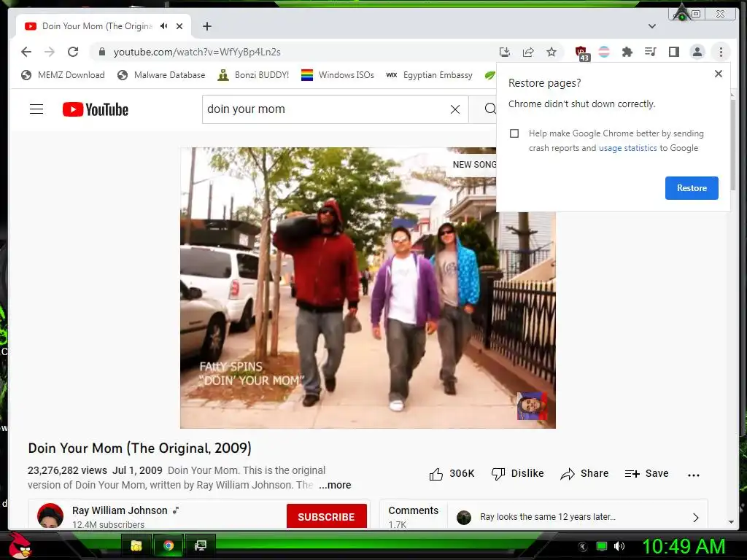Open the MEMZ Download bookmark

(63, 75)
